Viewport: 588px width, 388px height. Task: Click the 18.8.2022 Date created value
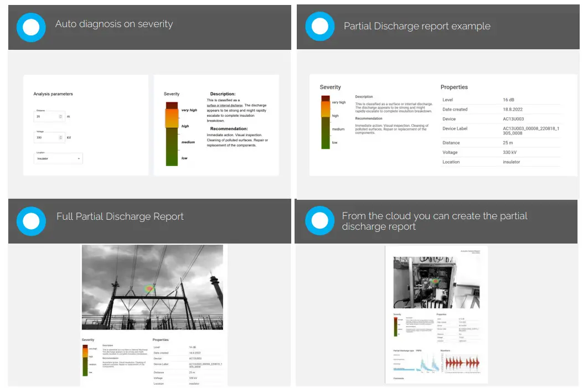pos(513,110)
